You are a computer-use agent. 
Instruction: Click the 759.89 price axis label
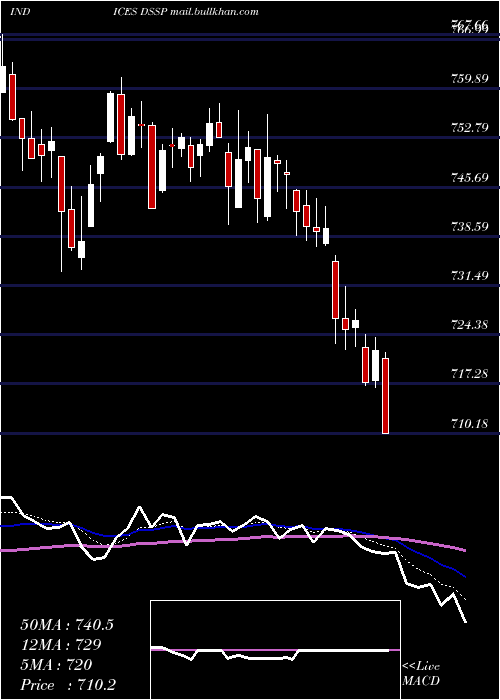(469, 79)
